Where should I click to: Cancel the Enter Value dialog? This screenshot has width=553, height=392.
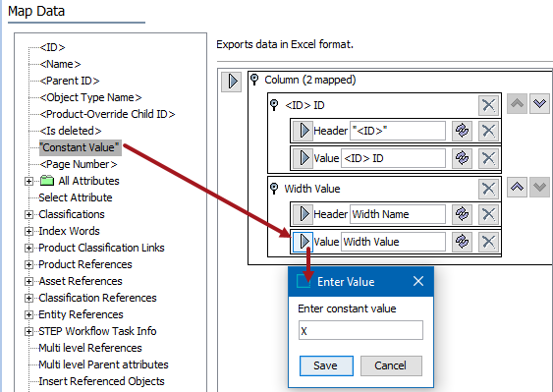tap(391, 365)
